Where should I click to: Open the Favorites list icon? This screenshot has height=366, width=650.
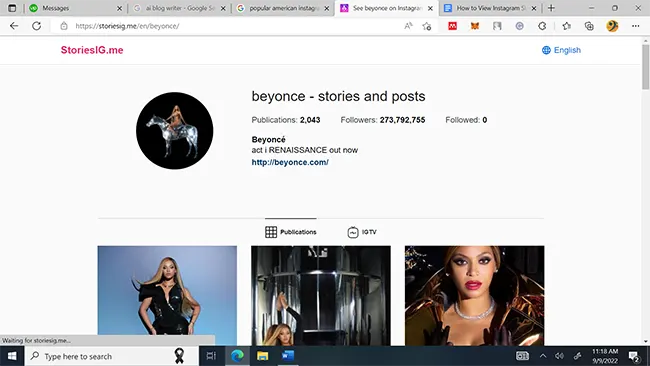(x=567, y=26)
